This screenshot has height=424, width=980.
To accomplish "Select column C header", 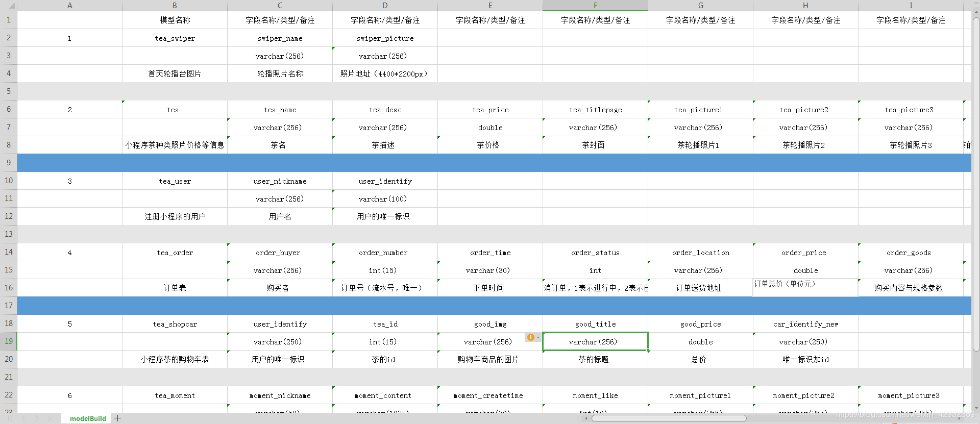I will [x=280, y=6].
